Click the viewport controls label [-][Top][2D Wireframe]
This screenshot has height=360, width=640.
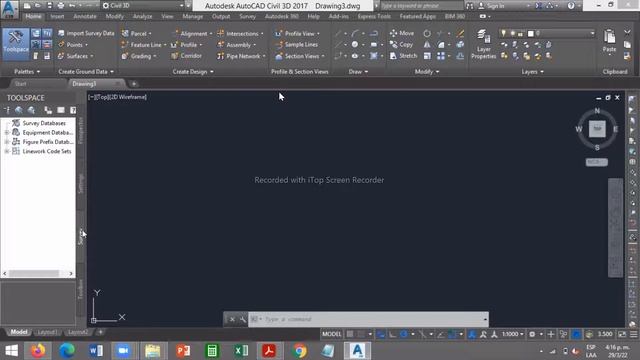tap(118, 97)
